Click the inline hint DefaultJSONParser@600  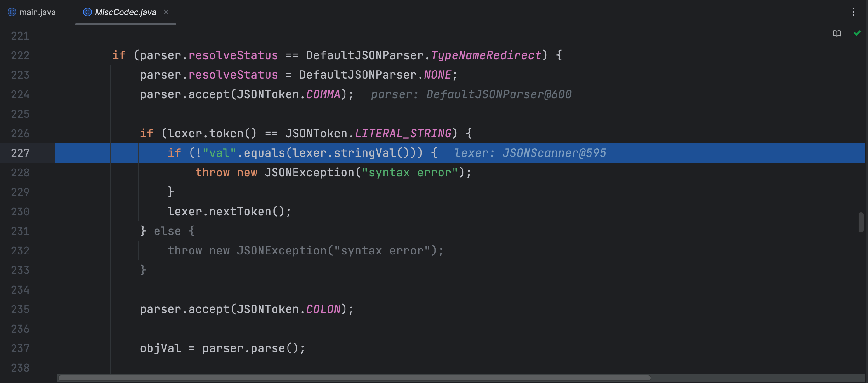point(499,94)
